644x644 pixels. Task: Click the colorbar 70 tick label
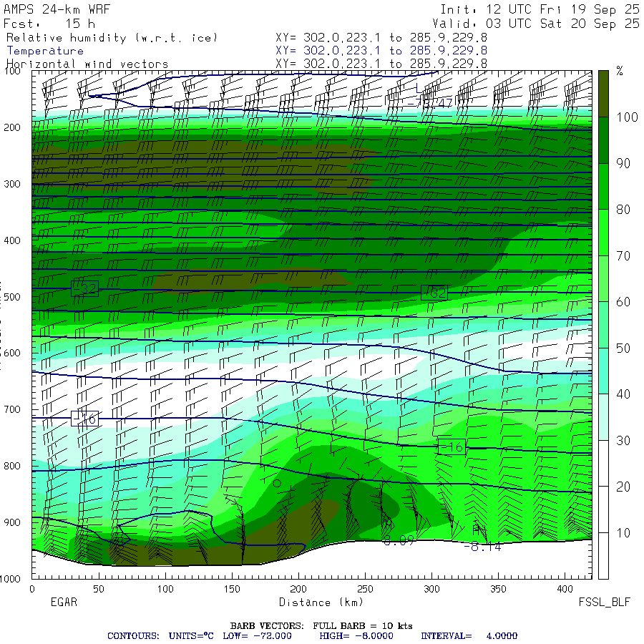623,256
